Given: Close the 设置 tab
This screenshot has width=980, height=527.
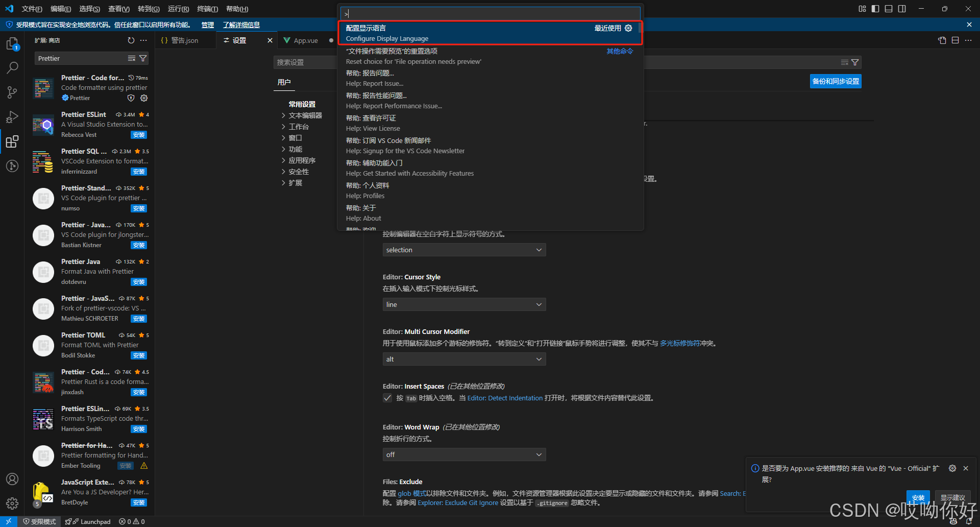Looking at the screenshot, I should (270, 40).
